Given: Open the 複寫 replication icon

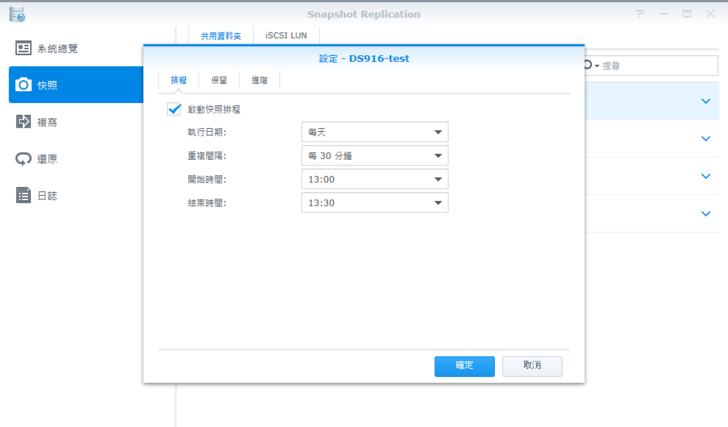Looking at the screenshot, I should (x=24, y=122).
